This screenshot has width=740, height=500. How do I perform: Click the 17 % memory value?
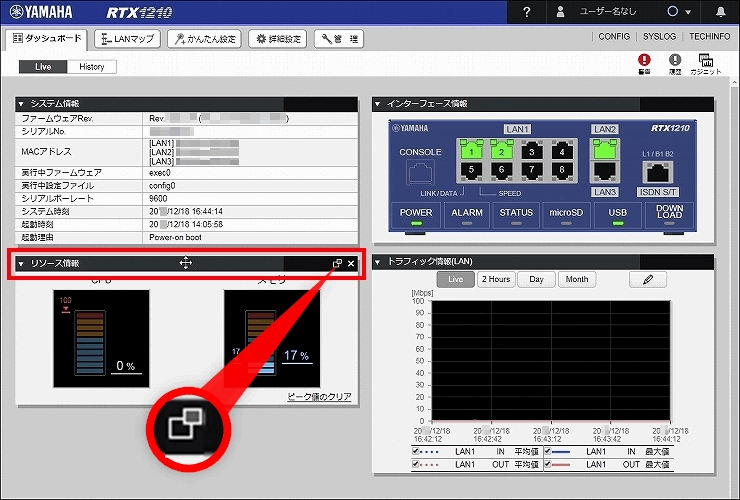[x=296, y=356]
